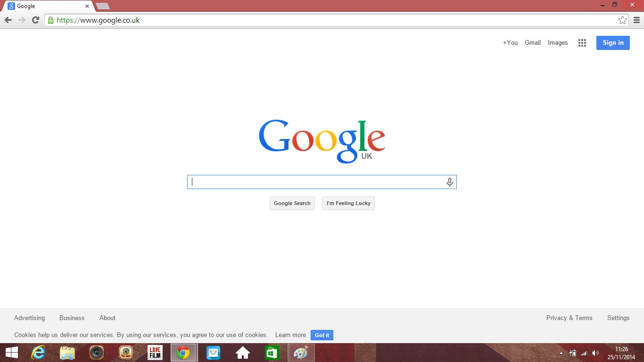The height and width of the screenshot is (362, 644).
Task: Open File Explorer from the taskbar
Action: 67,353
